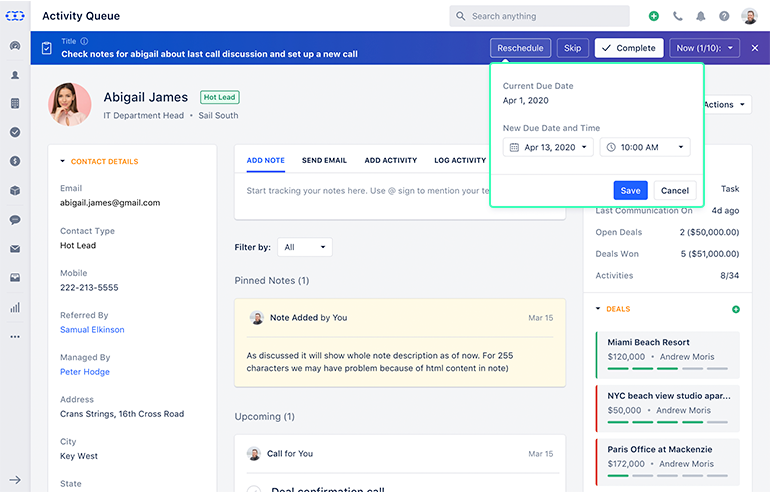
Task: Click the green plus quick-add icon in header
Action: click(654, 16)
